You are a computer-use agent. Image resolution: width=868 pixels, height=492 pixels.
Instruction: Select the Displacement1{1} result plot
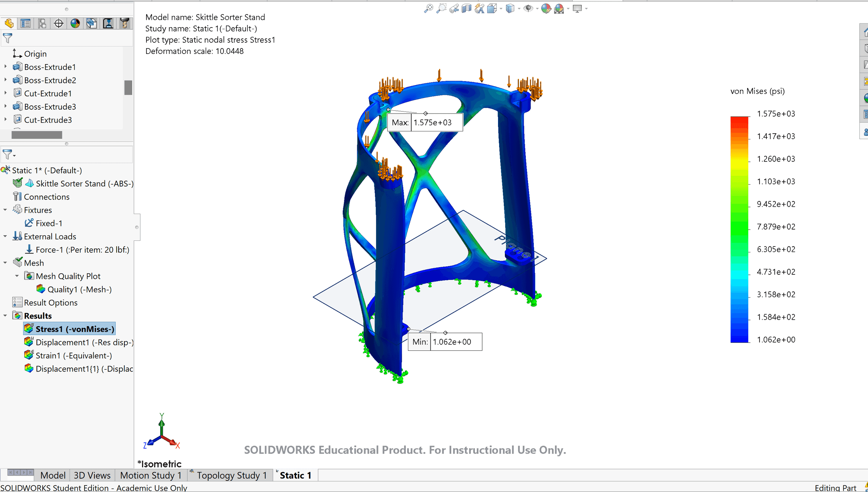tap(79, 369)
